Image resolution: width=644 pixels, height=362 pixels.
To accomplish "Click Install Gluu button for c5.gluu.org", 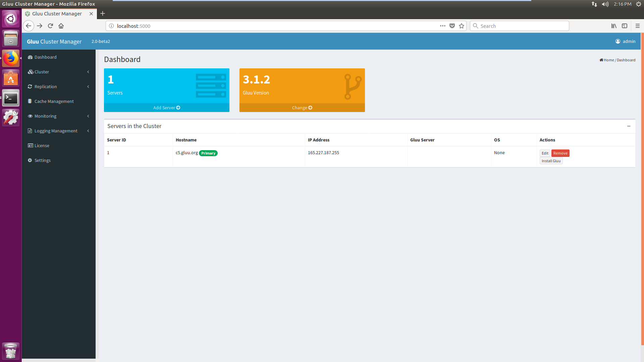I will (551, 161).
